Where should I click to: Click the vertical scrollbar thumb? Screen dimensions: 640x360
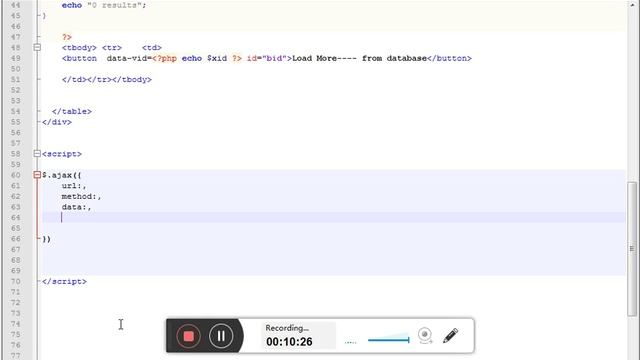[x=632, y=249]
